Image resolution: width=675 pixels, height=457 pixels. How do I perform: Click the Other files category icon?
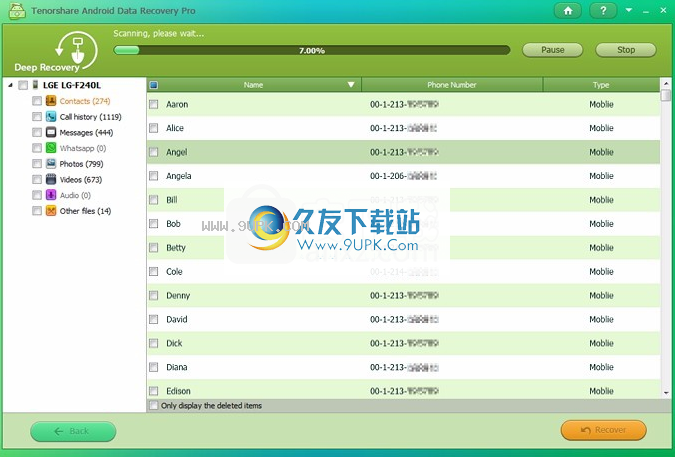coord(51,211)
